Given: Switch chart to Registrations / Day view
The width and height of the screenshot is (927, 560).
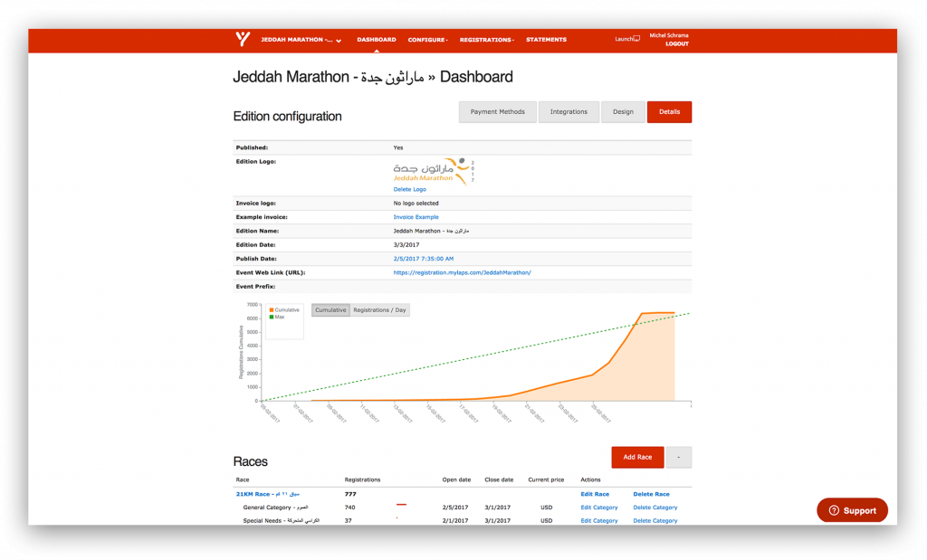Looking at the screenshot, I should click(x=379, y=310).
